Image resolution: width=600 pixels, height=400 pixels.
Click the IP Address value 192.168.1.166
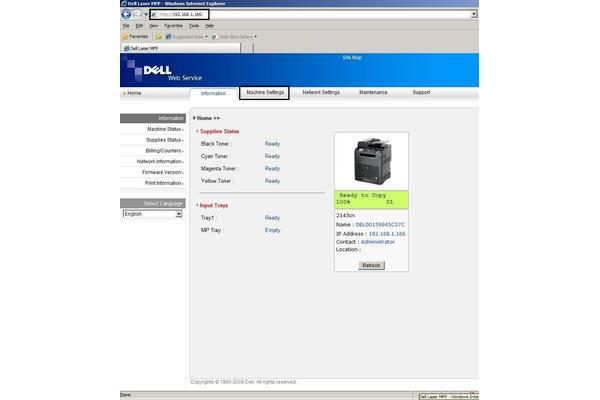click(387, 233)
